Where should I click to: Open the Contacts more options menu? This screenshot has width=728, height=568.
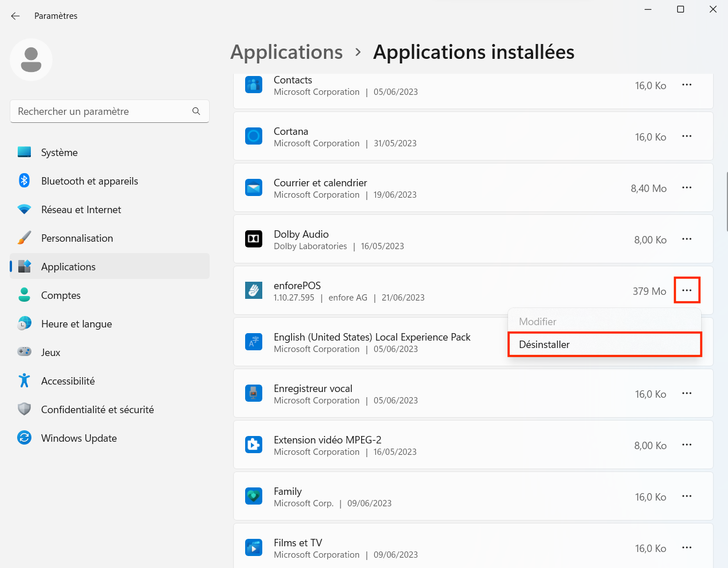click(x=687, y=85)
